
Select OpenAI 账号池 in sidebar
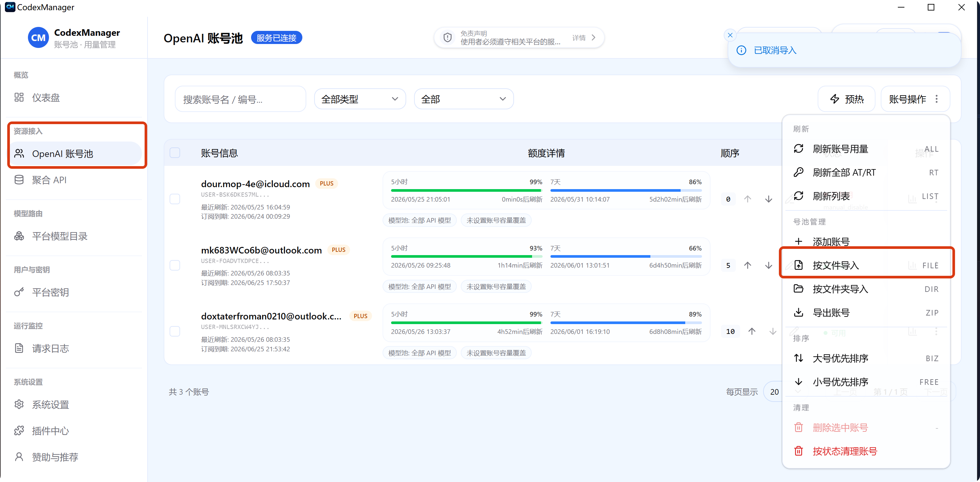click(x=75, y=154)
